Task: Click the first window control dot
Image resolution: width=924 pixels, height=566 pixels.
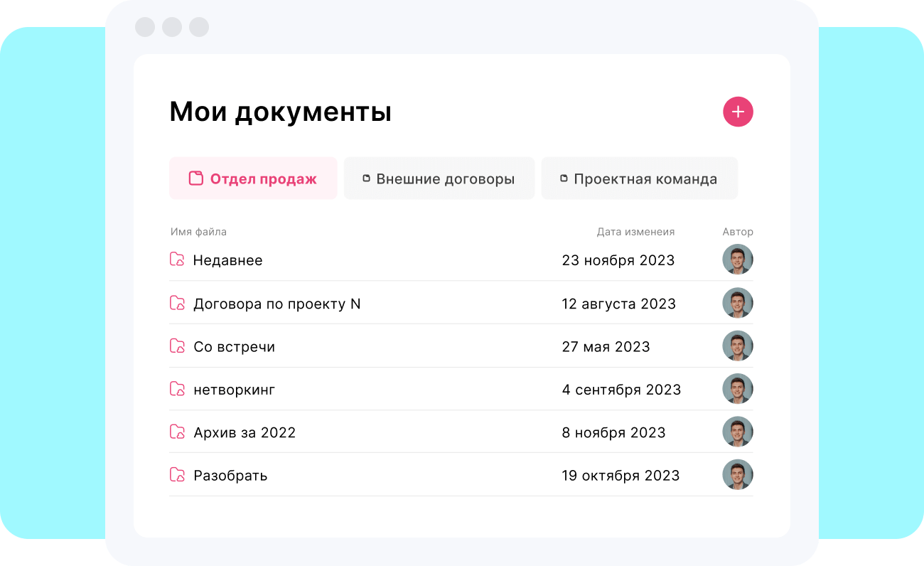Action: pos(145,27)
